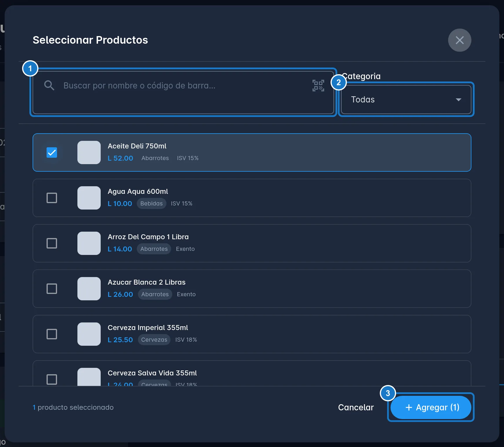Click the Cerveza Imperial 355ml name
The width and height of the screenshot is (504, 447).
[148, 328]
